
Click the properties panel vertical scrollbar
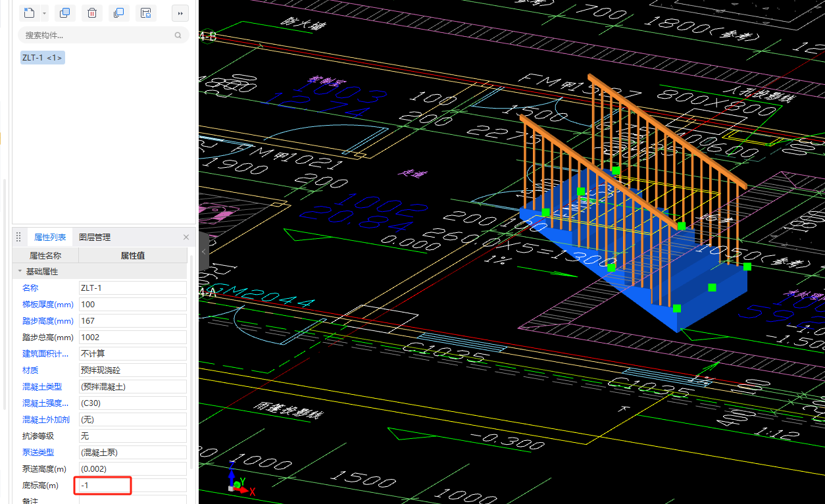[x=192, y=362]
